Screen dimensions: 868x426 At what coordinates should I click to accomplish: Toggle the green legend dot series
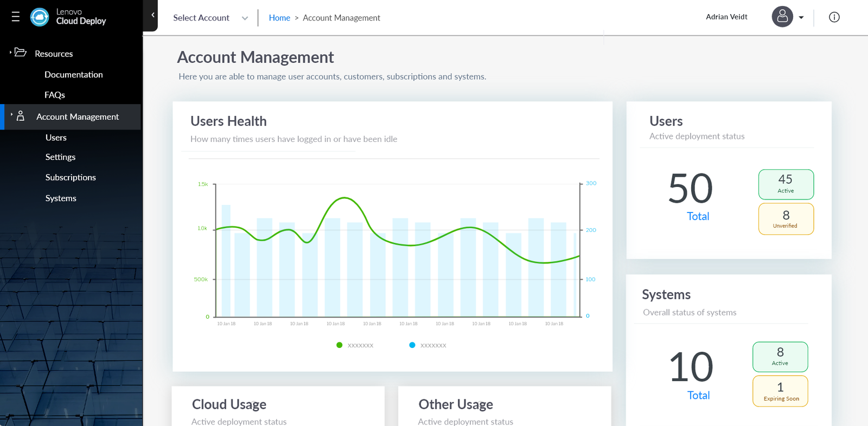[x=340, y=345]
